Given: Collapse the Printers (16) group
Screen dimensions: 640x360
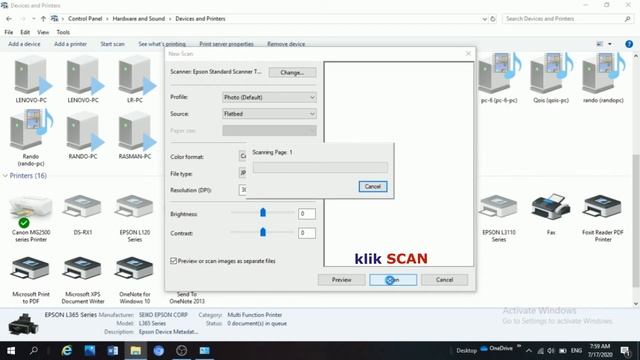Looking at the screenshot, I should pos(5,176).
